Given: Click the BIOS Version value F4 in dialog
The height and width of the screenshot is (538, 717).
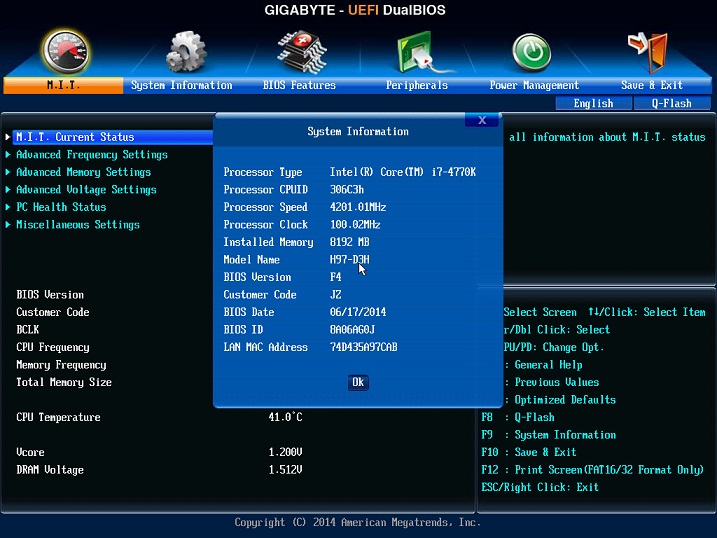Looking at the screenshot, I should tap(336, 277).
